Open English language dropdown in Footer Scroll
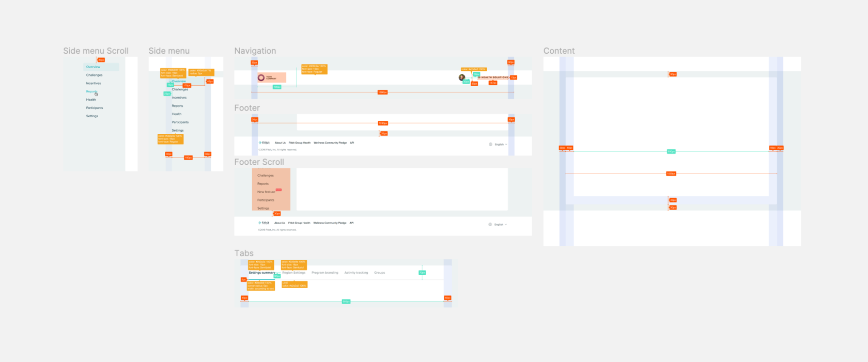 500,224
